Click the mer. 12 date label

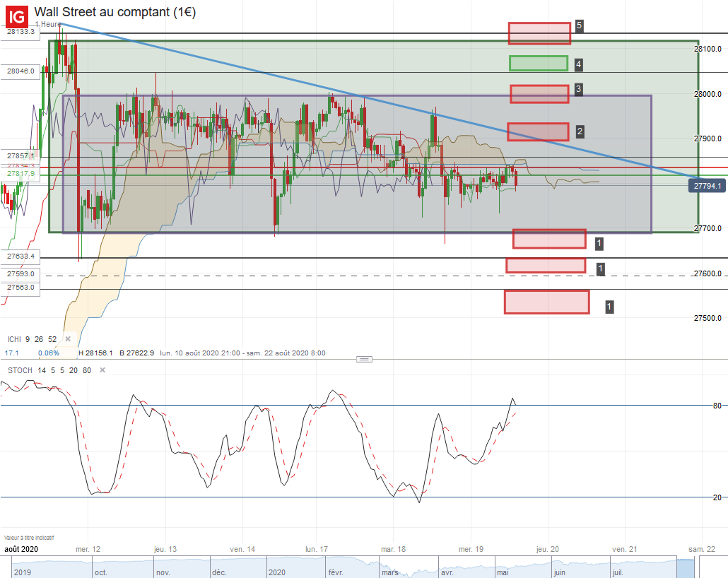[88, 549]
